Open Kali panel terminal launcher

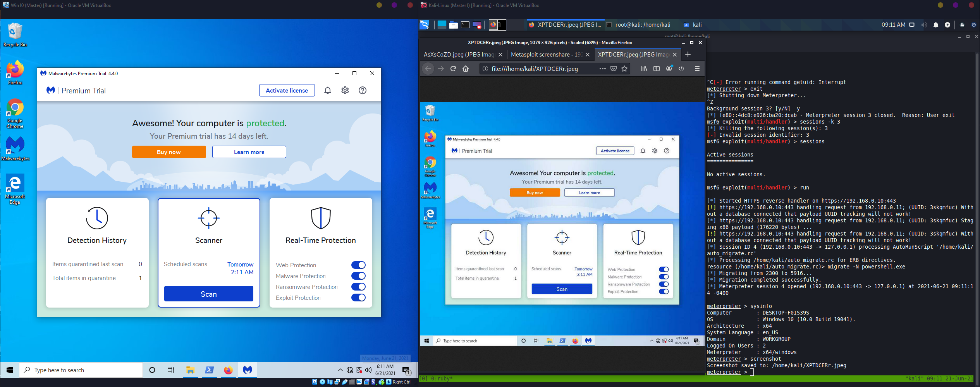pyautogui.click(x=465, y=25)
